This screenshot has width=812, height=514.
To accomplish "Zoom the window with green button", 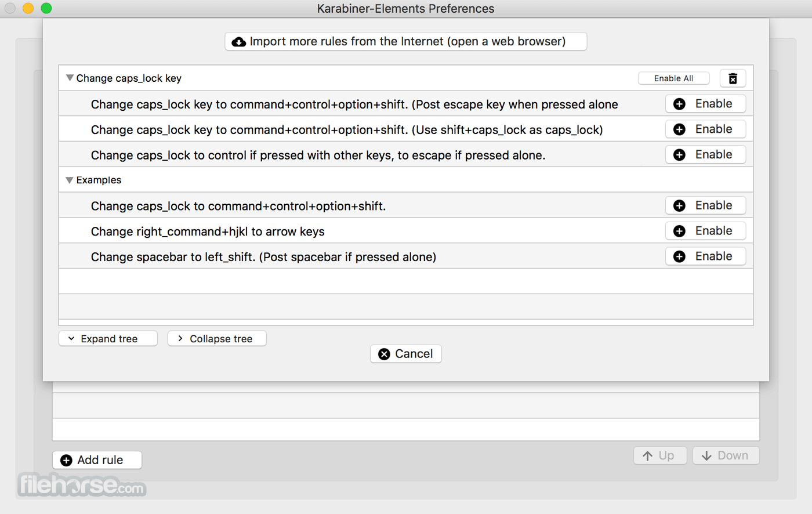I will click(x=46, y=8).
